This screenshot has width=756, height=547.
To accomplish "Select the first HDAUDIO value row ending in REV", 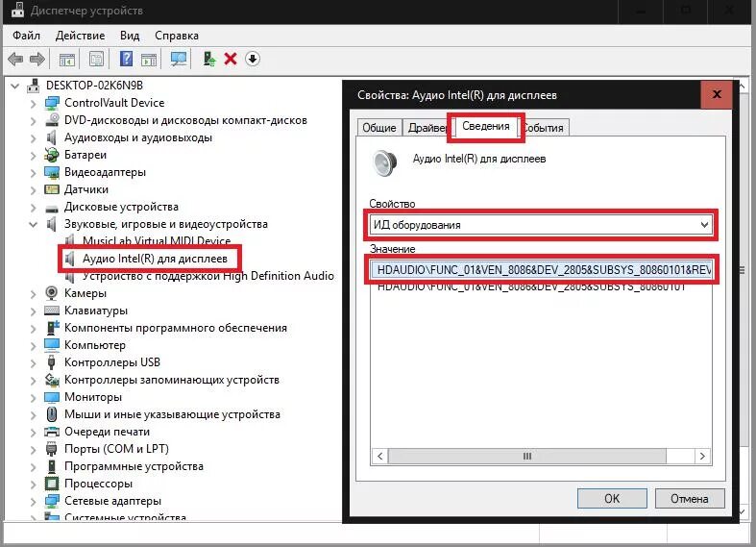I will click(x=541, y=269).
